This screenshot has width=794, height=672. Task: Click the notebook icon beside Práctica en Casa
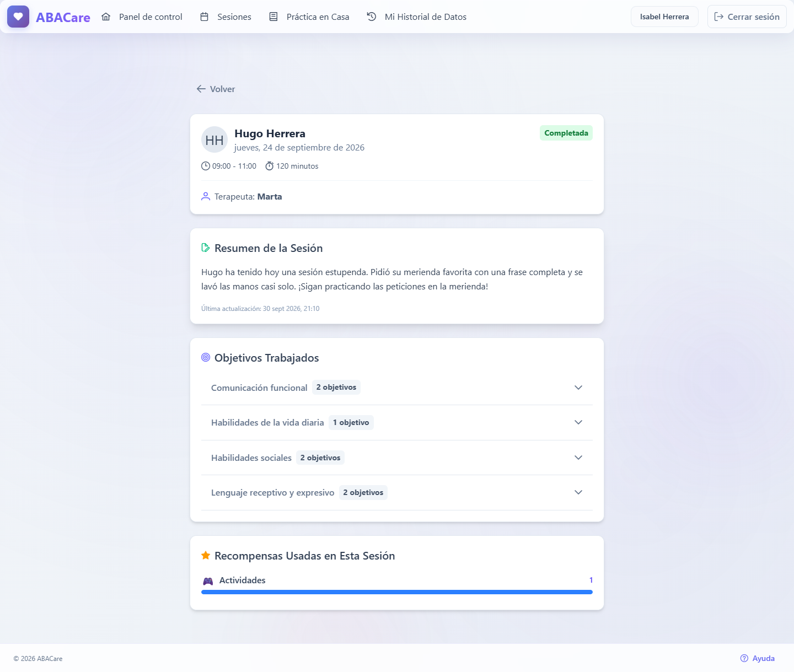tap(273, 17)
